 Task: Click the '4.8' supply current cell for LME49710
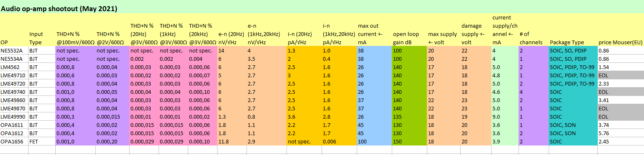pos(505,75)
